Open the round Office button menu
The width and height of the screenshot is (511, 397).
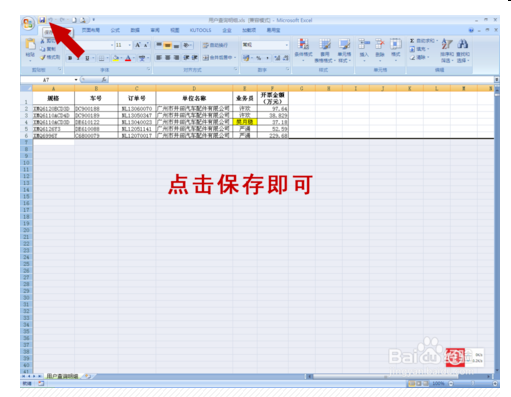coord(28,23)
